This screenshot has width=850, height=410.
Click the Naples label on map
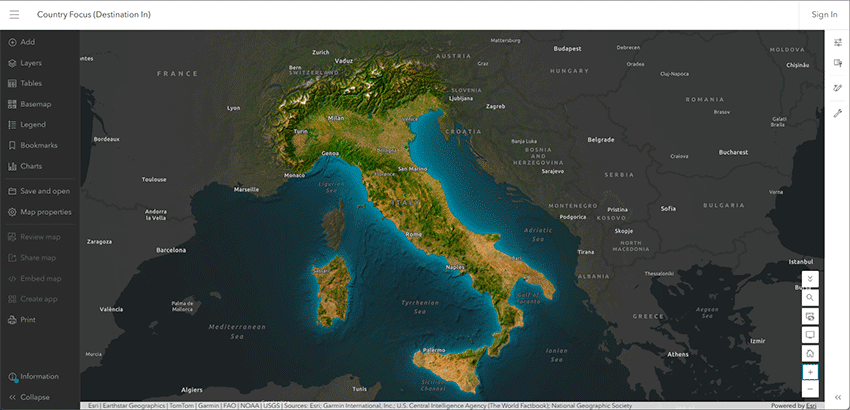click(x=455, y=267)
